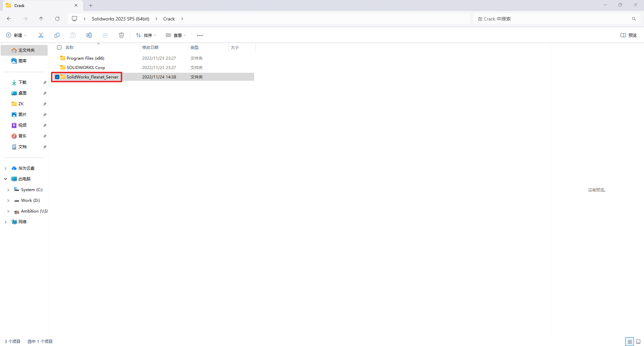The width and height of the screenshot is (644, 346).
Task: Open the 新建 new item dropdown
Action: tap(16, 35)
